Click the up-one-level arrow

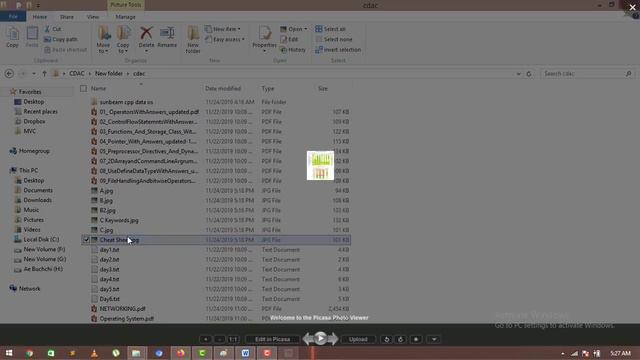44,73
